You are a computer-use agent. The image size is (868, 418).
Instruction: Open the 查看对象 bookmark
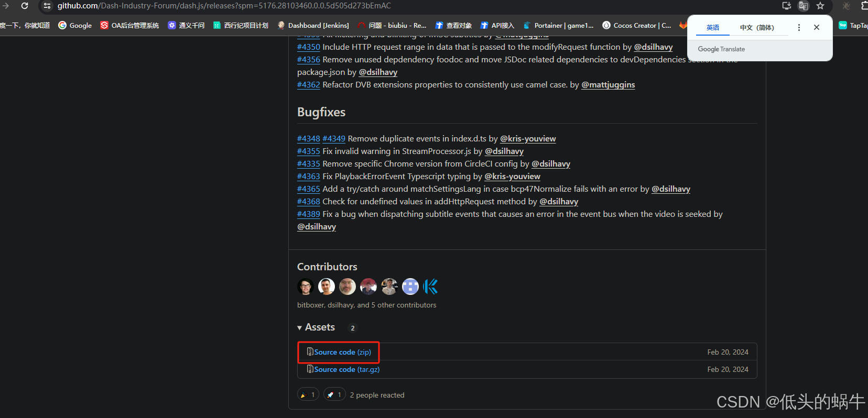pyautogui.click(x=453, y=25)
